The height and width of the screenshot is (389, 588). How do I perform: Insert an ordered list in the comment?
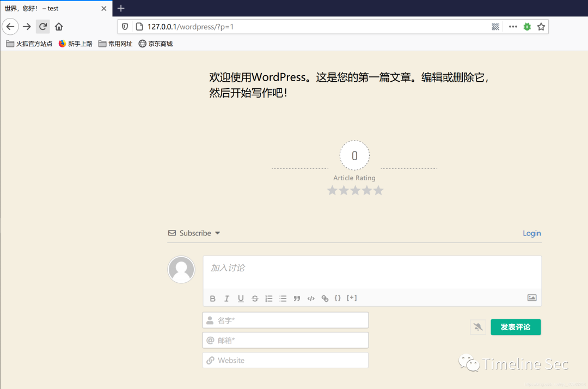[x=268, y=298]
